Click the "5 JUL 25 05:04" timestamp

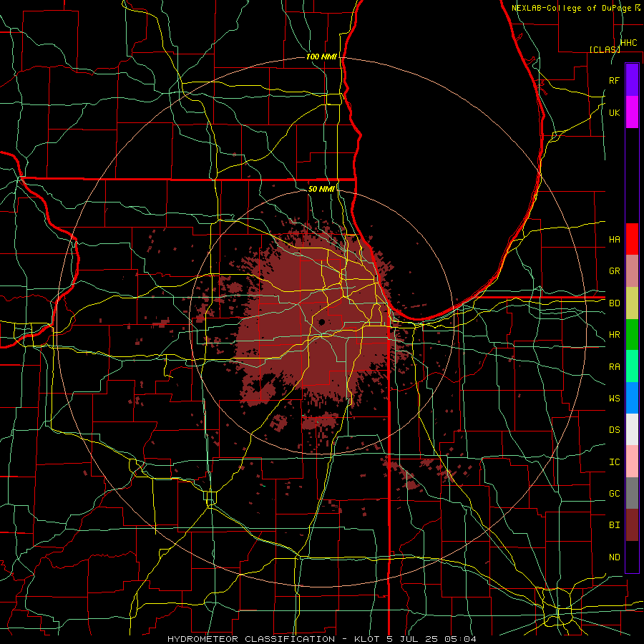[x=431, y=639]
